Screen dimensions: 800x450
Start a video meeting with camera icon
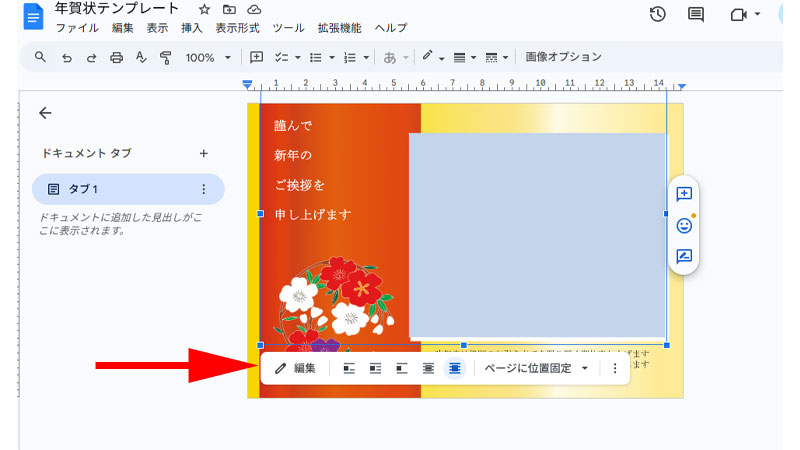(x=738, y=14)
